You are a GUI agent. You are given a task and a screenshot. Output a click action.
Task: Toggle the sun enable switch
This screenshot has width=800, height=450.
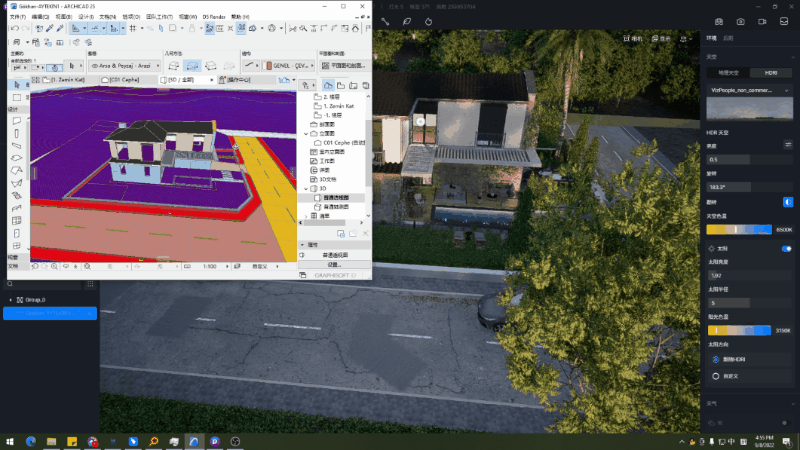click(x=786, y=248)
